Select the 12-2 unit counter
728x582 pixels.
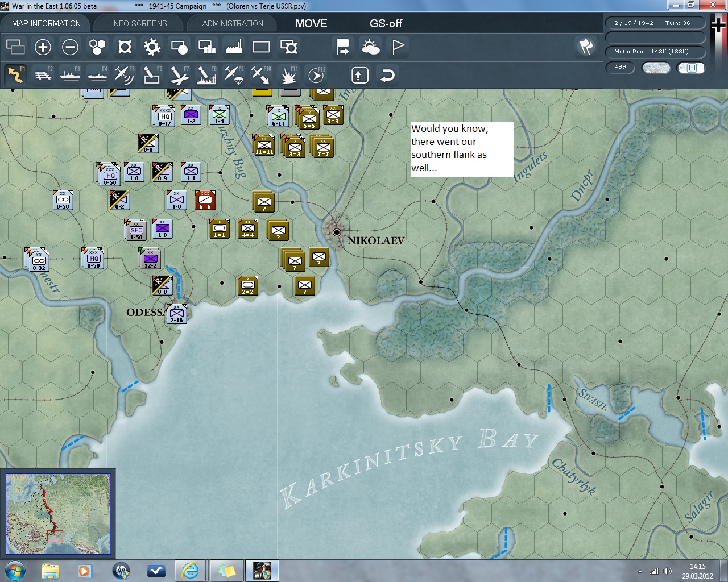pyautogui.click(x=150, y=259)
